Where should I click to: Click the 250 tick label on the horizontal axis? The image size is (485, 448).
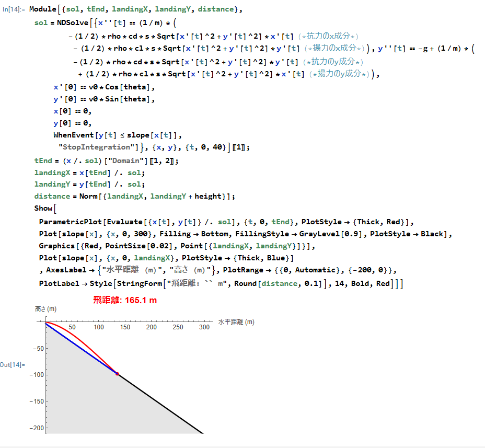pos(178,327)
